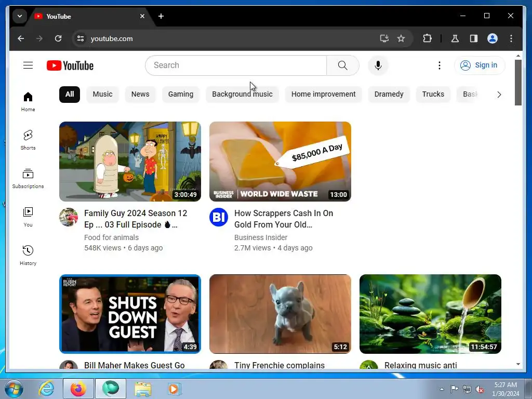
Task: Open the Windows Start menu
Action: tap(14, 389)
